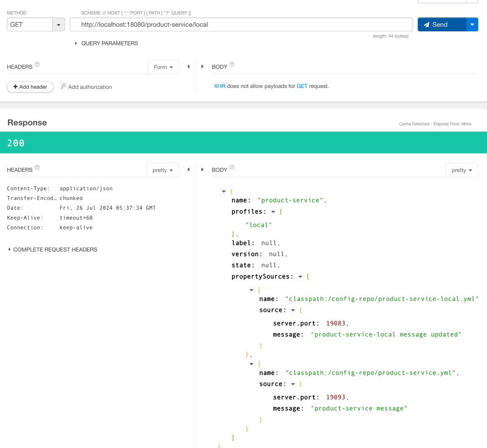
Task: Click the Date header value
Action: [108, 208]
